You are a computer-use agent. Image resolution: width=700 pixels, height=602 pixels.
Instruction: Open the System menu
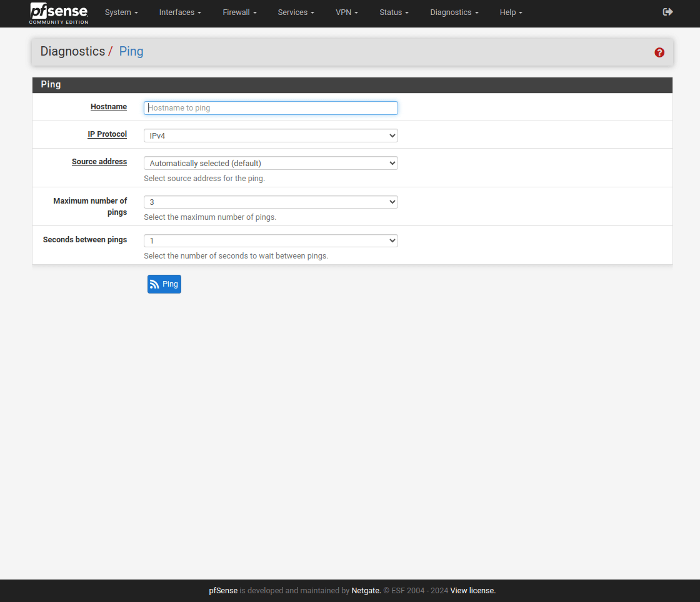121,12
